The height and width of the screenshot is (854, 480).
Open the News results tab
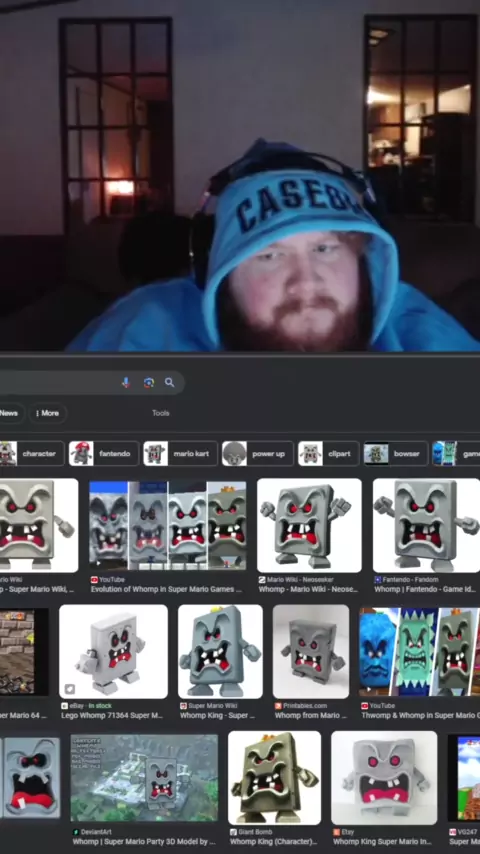pyautogui.click(x=9, y=413)
